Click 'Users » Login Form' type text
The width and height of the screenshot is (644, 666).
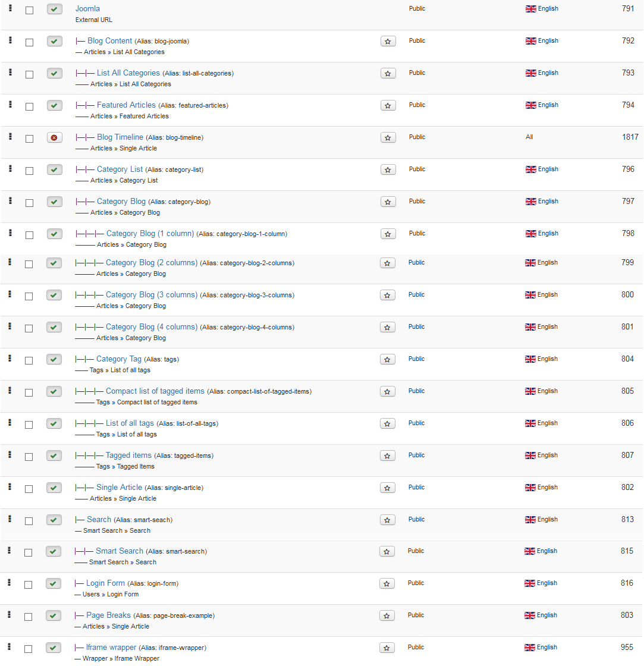111,594
